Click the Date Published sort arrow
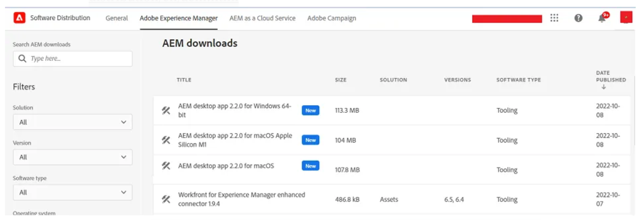644x220 pixels. click(x=604, y=87)
